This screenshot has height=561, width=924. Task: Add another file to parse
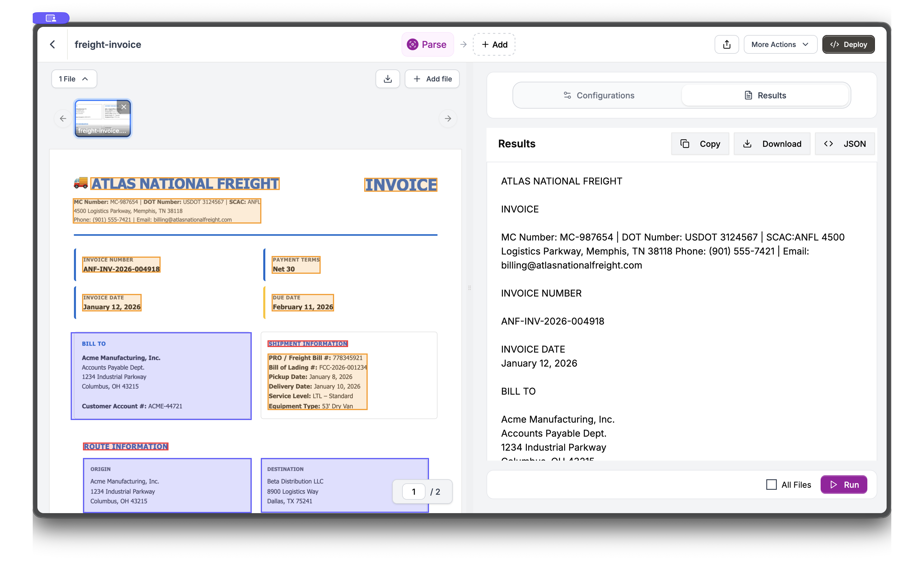tap(432, 79)
